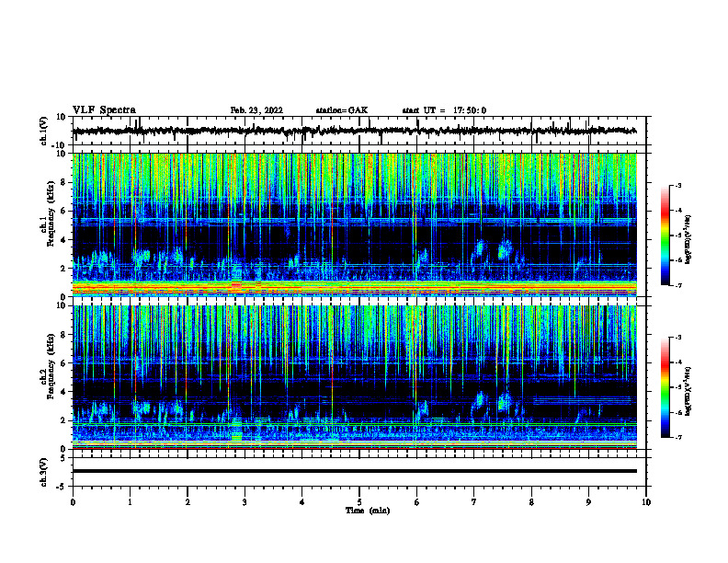This screenshot has height=563, width=728.
Task: Click the '1' tick on Time axis
Action: (x=130, y=502)
